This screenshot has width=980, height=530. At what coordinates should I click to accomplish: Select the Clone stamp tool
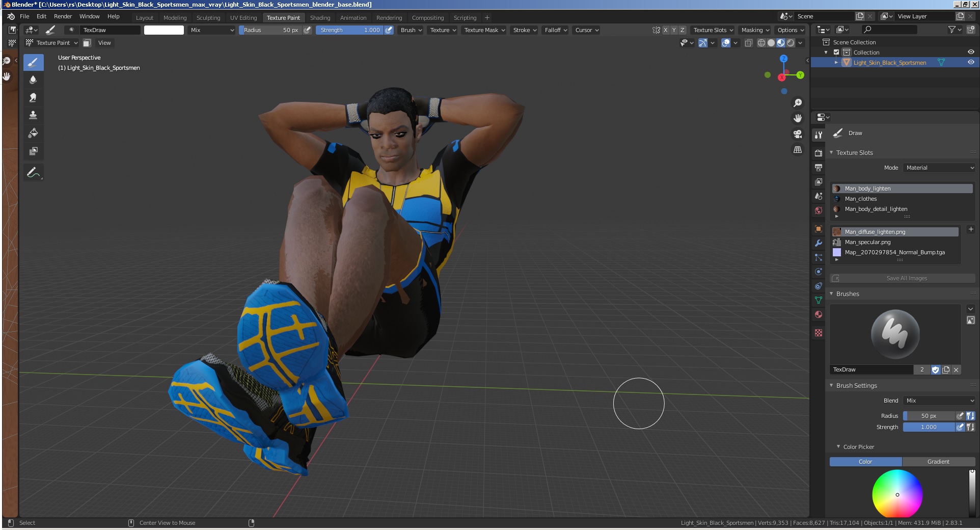33,115
